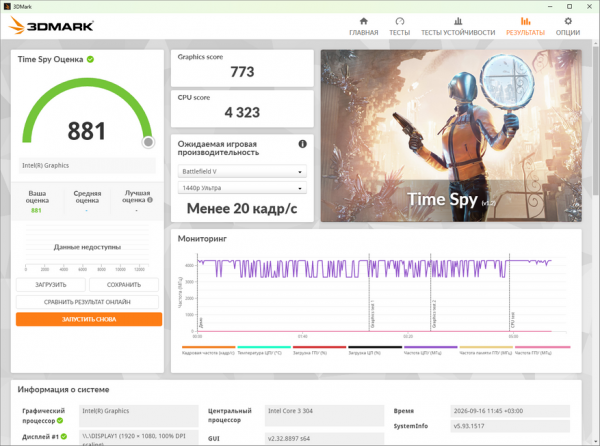The width and height of the screenshot is (600, 446).
Task: Click the orange Запустить снова button
Action: (89, 319)
